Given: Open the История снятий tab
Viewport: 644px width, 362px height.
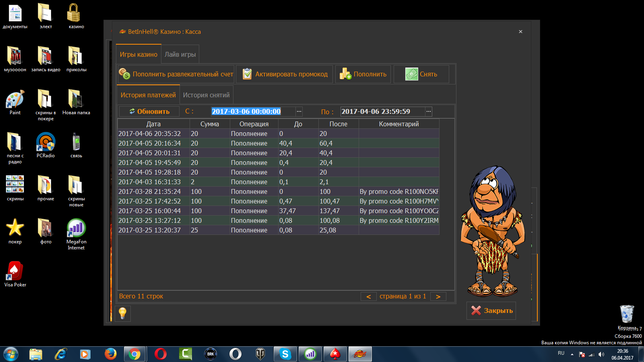Looking at the screenshot, I should click(x=206, y=95).
